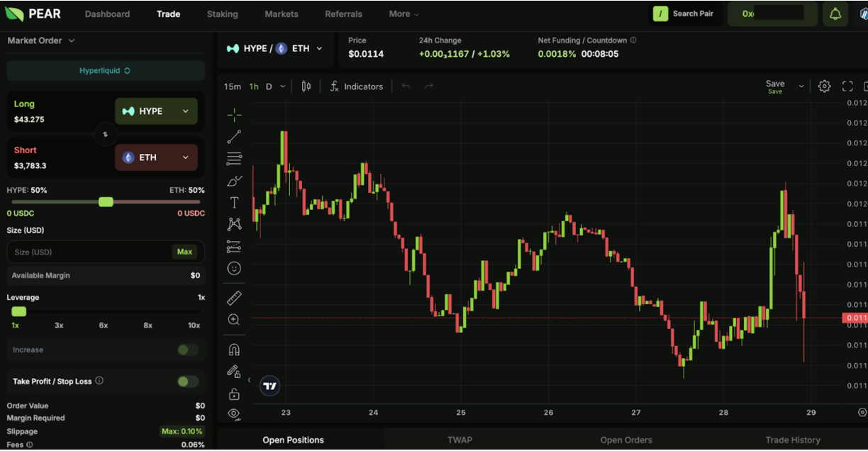Open chart settings gear
This screenshot has height=451, width=868.
pos(824,87)
